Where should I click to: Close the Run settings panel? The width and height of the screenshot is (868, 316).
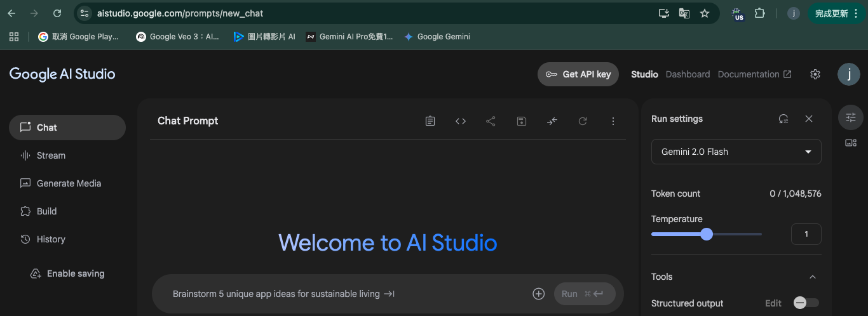tap(809, 119)
